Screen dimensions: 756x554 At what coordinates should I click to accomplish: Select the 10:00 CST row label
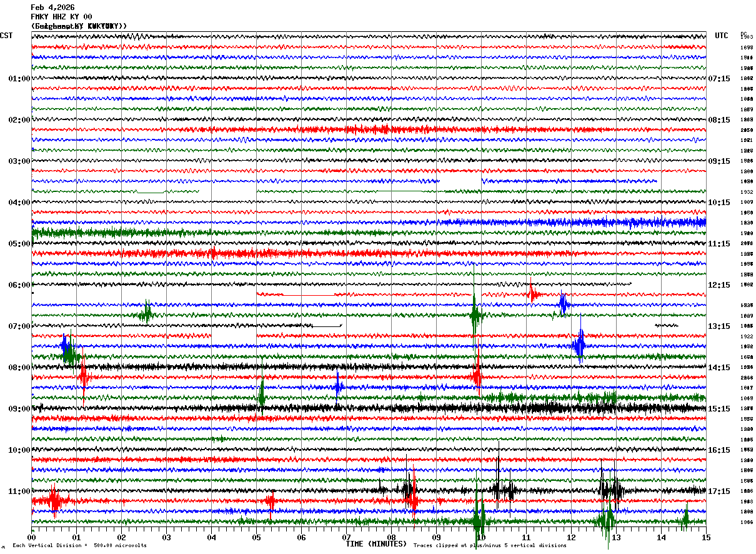(19, 450)
